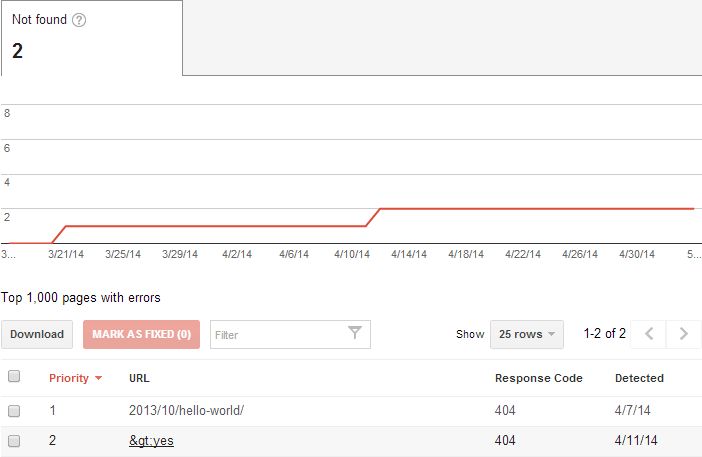Go to next page of results
This screenshot has width=702, height=457.
coord(684,334)
